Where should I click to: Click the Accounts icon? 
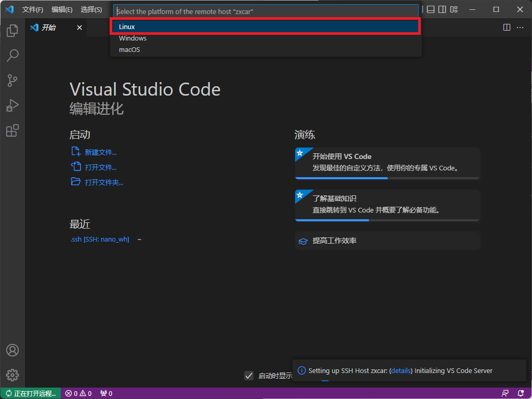[x=12, y=350]
